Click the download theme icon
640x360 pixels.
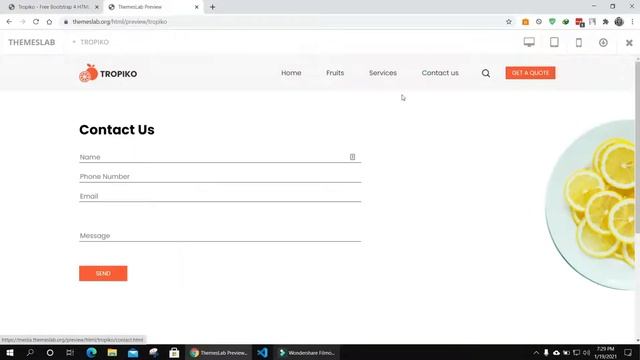click(603, 42)
